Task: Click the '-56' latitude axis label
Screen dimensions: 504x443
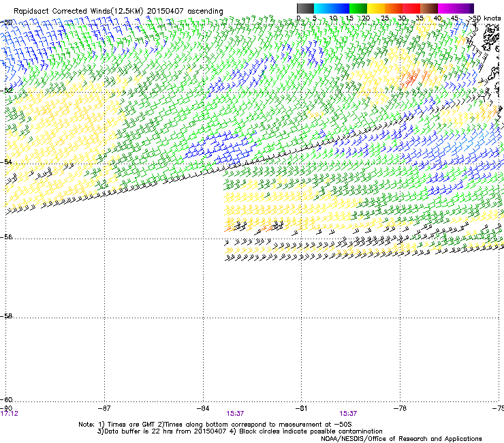Action: point(6,237)
